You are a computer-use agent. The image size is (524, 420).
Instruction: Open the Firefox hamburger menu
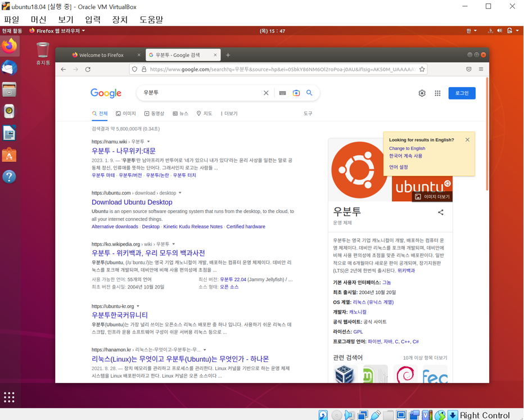(481, 69)
